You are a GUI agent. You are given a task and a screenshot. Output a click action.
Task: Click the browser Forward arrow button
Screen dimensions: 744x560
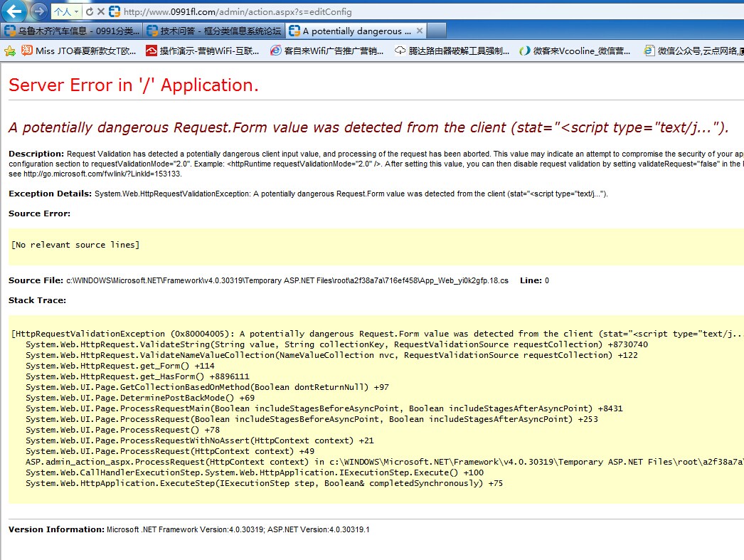click(38, 11)
